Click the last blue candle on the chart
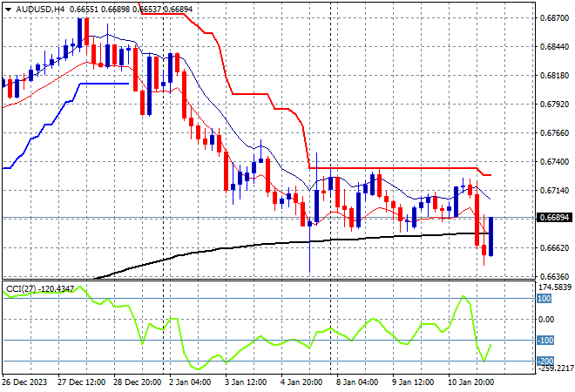The image size is (575, 392). pyautogui.click(x=491, y=236)
